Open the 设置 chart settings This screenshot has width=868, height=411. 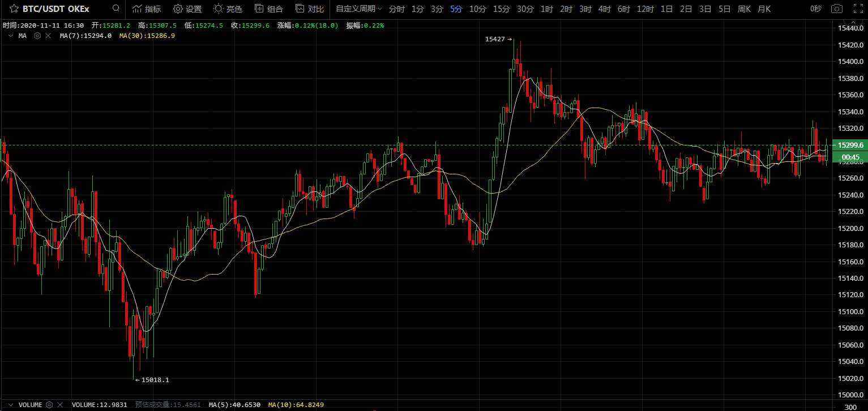(x=187, y=9)
